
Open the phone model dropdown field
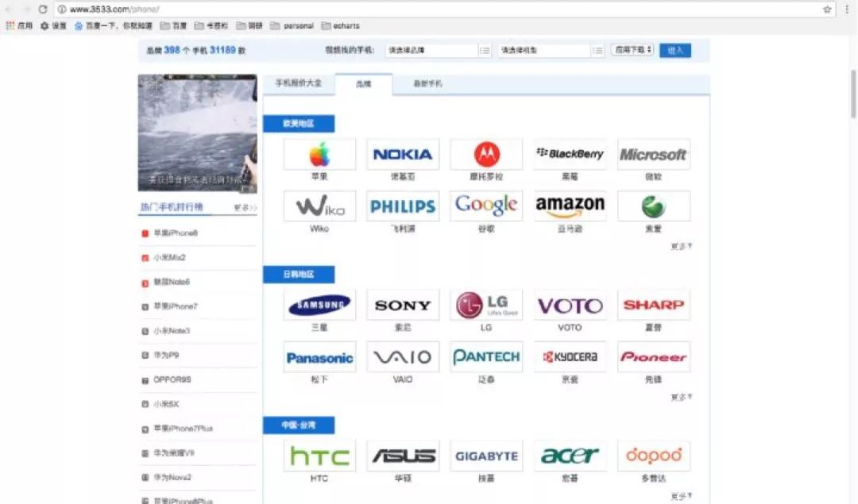pos(544,50)
